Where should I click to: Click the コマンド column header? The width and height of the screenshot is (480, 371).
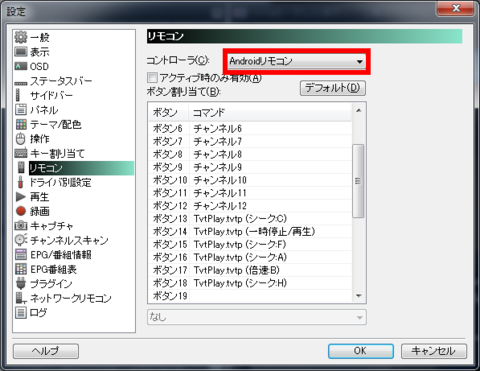click(x=270, y=112)
